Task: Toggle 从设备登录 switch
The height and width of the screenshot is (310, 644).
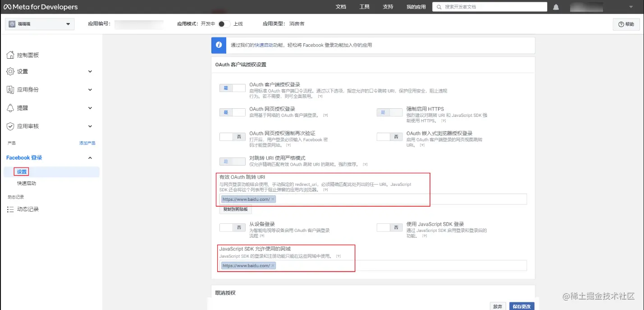Action: click(x=233, y=227)
